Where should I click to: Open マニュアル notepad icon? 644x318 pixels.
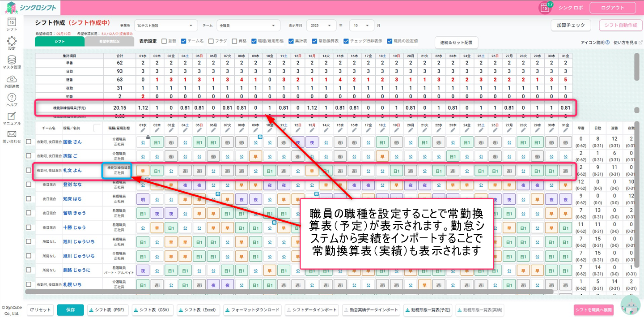tap(12, 116)
